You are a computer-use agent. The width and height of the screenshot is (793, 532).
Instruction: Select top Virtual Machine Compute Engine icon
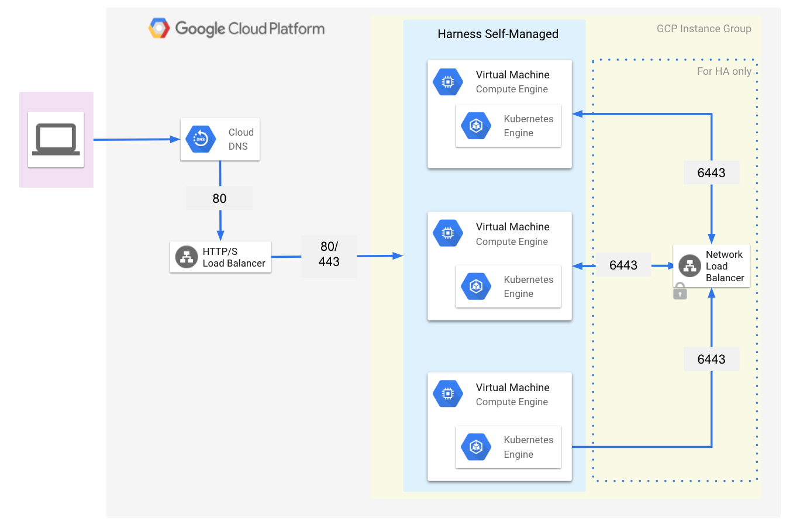[x=448, y=82]
